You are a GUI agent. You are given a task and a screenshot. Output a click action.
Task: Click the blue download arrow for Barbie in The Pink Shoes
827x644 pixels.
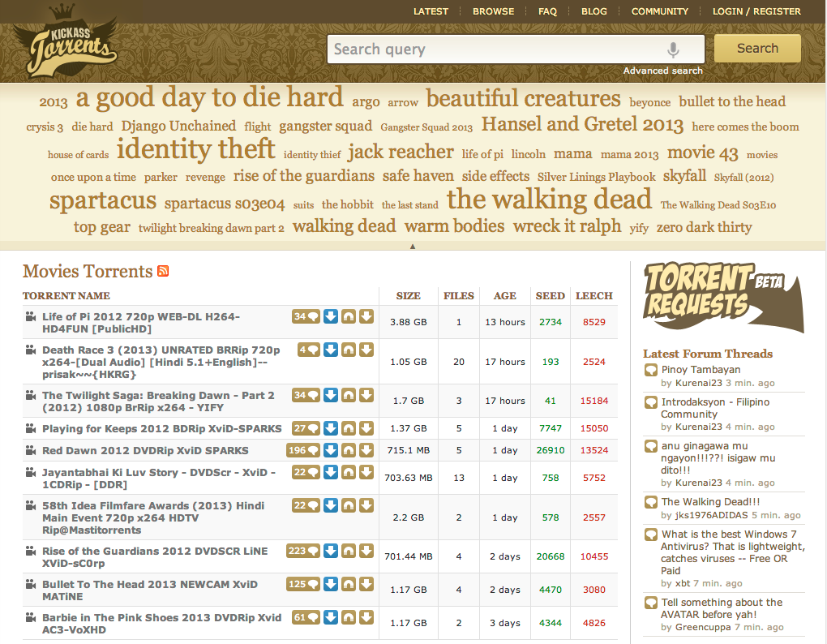[331, 617]
